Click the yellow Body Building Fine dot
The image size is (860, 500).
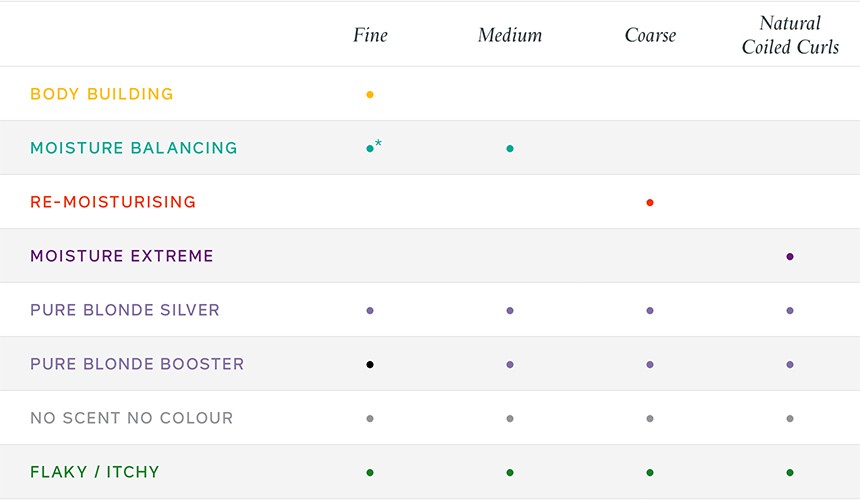pyautogui.click(x=370, y=94)
